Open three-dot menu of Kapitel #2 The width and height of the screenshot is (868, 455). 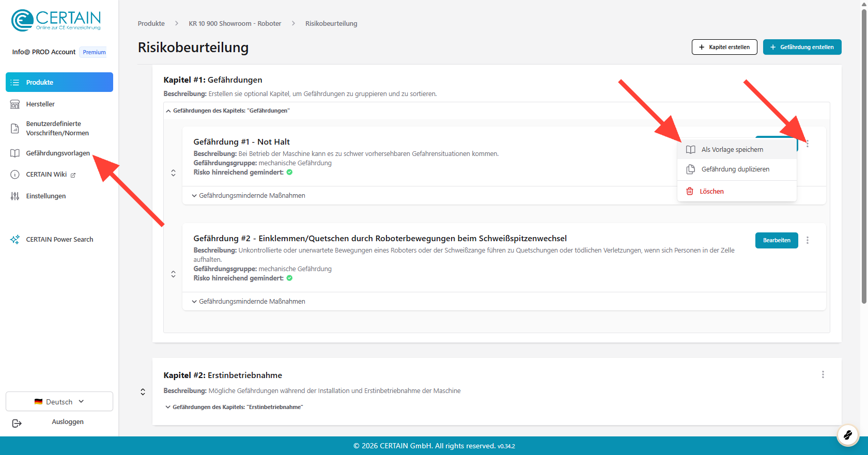click(823, 374)
